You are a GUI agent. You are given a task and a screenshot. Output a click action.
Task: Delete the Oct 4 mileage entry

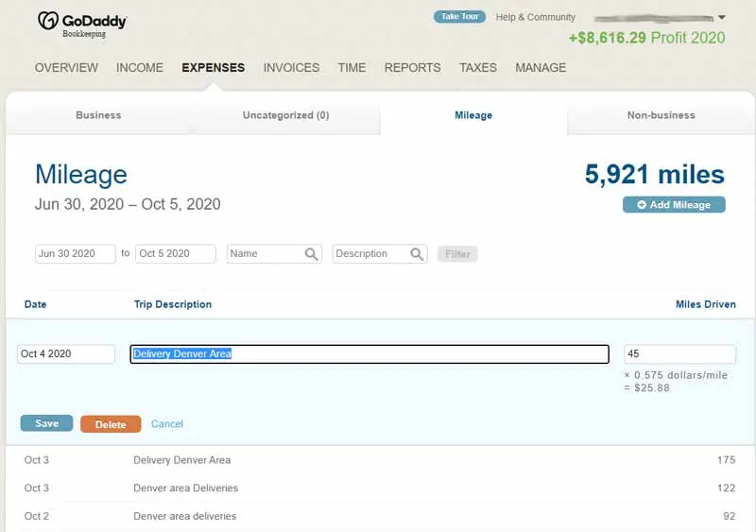(x=111, y=424)
